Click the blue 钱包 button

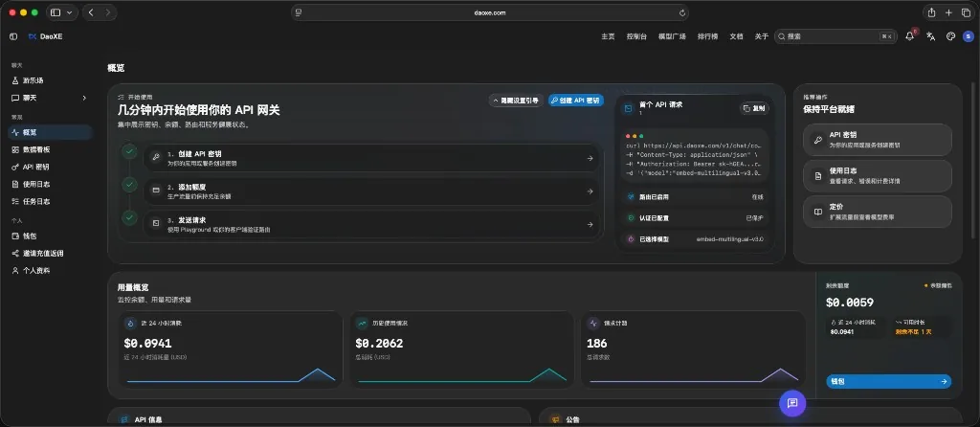point(888,381)
